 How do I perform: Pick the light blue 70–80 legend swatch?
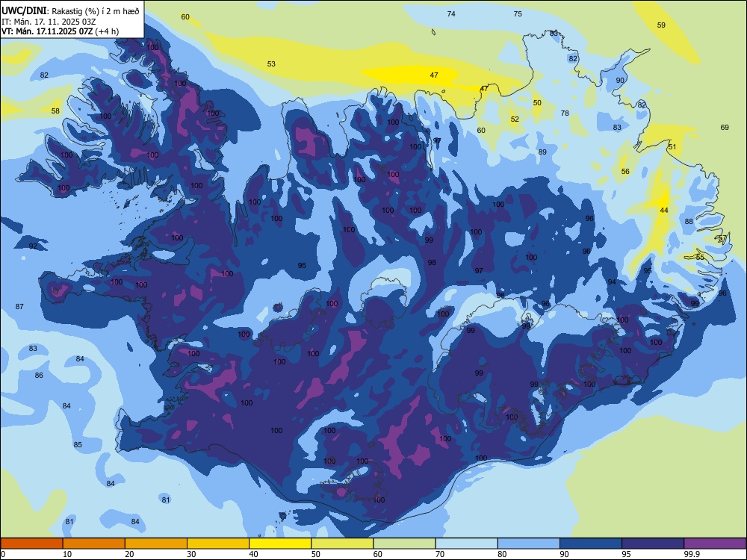tap(466, 544)
